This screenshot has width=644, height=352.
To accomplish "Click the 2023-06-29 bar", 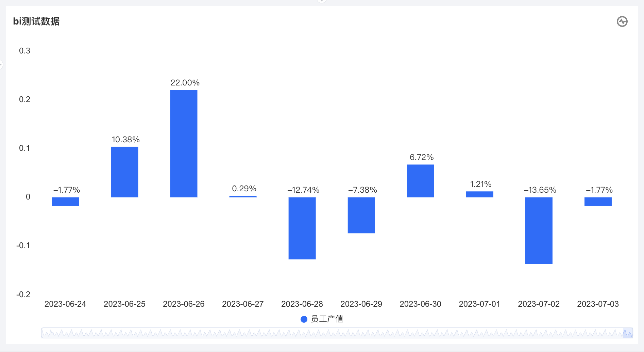I will click(361, 215).
